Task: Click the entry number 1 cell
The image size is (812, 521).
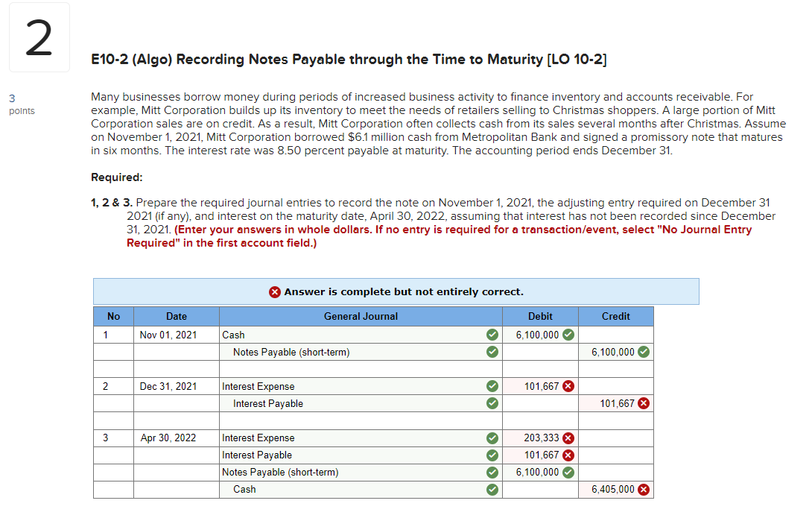Action: click(113, 335)
